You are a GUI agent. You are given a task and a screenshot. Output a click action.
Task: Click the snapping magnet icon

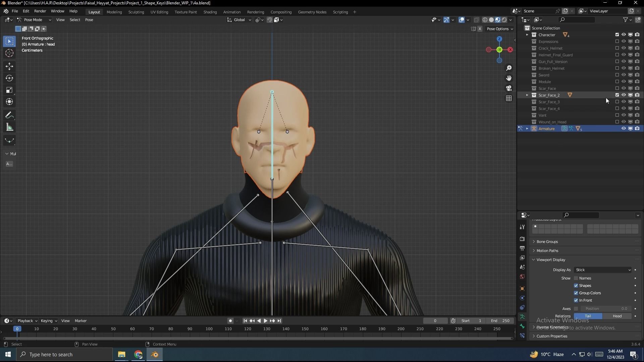click(269, 20)
